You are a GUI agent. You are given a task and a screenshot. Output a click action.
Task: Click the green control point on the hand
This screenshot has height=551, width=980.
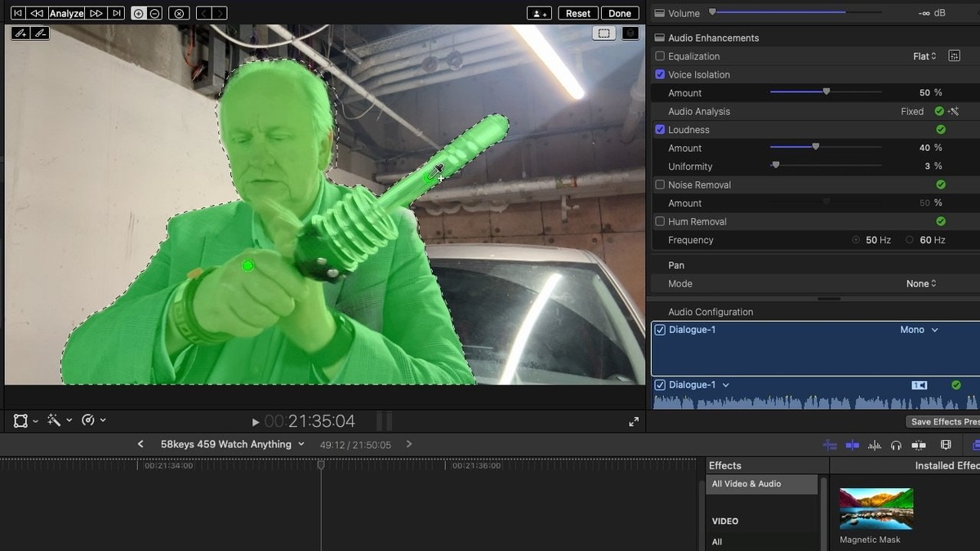[x=248, y=265]
